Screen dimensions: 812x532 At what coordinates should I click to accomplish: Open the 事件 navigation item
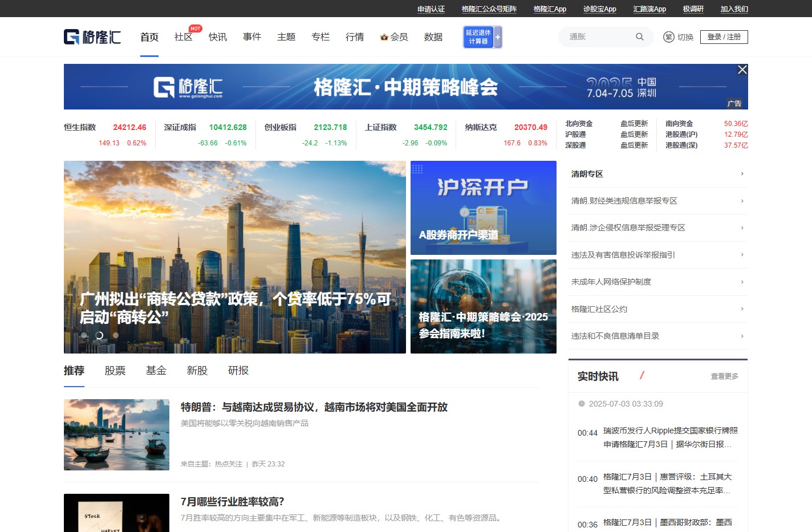(252, 37)
